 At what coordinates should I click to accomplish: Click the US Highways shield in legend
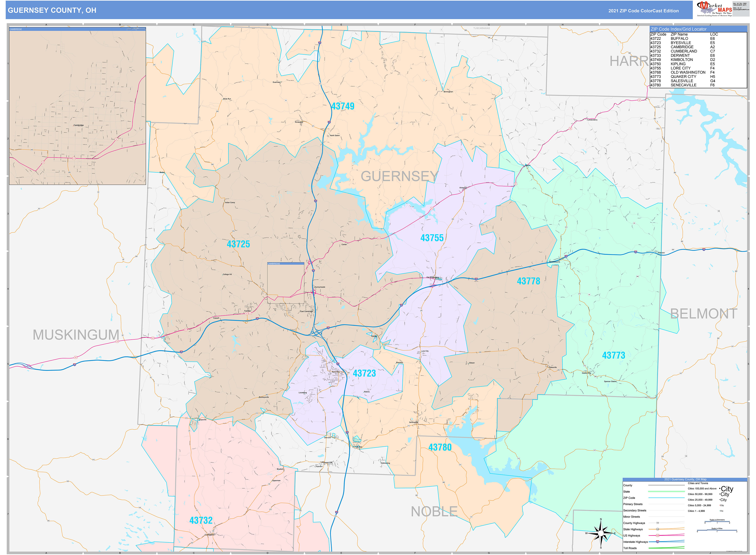pyautogui.click(x=657, y=536)
